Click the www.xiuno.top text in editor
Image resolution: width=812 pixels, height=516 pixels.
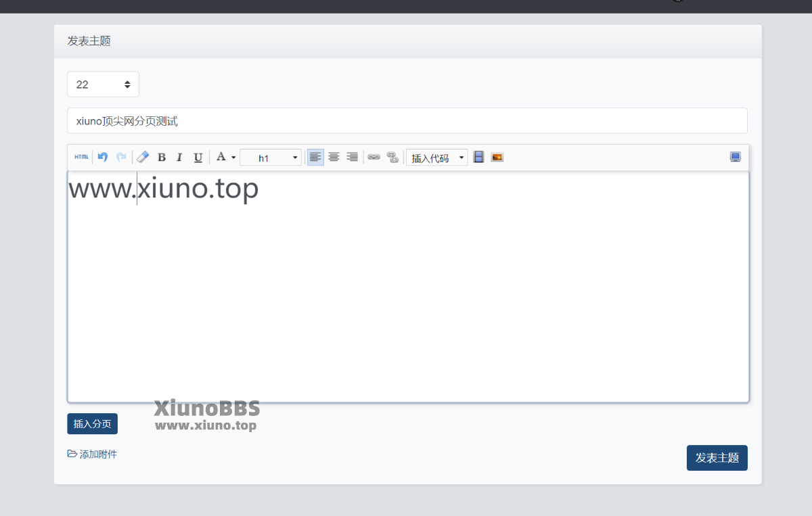coord(164,189)
